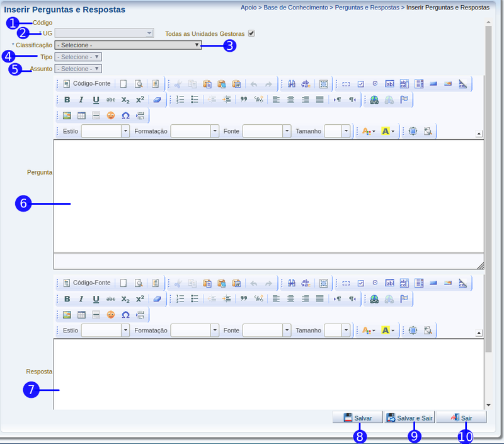
Task: Go to Base de Conhecimento in the breadcrumb
Action: (x=296, y=8)
